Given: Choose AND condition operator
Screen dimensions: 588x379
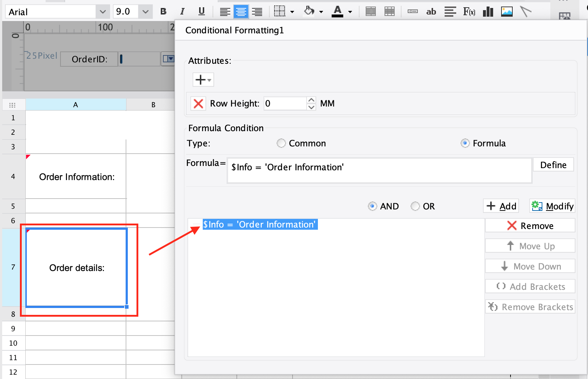Looking at the screenshot, I should [372, 206].
